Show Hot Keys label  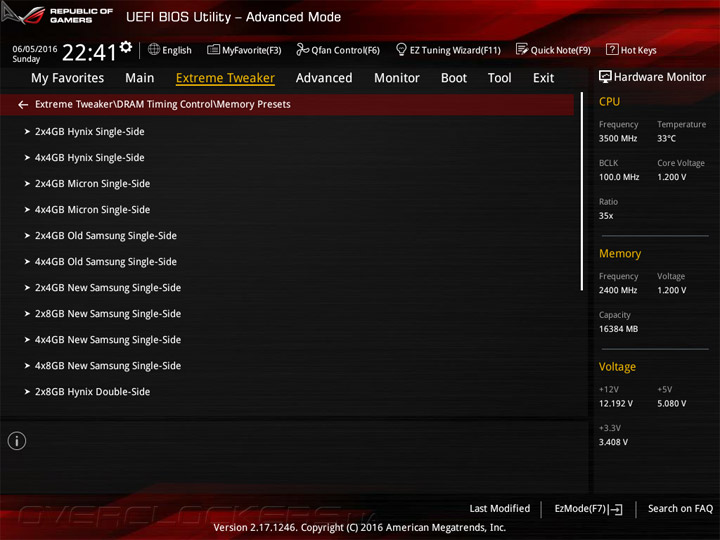[x=638, y=50]
